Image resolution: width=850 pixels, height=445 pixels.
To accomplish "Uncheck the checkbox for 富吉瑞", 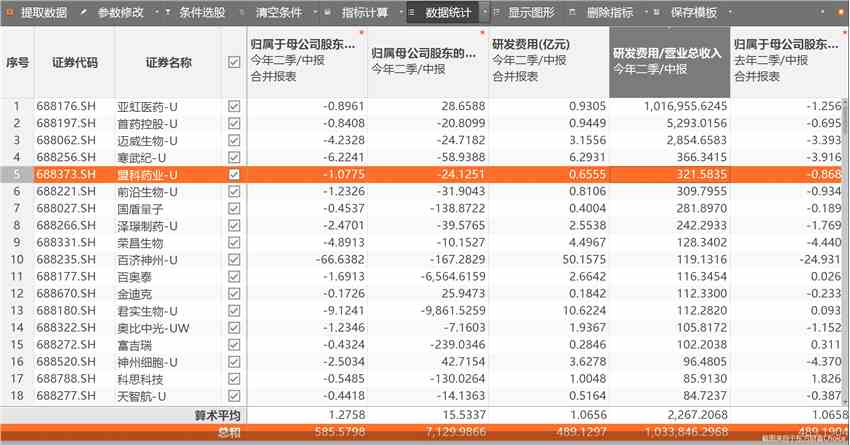I will point(234,345).
